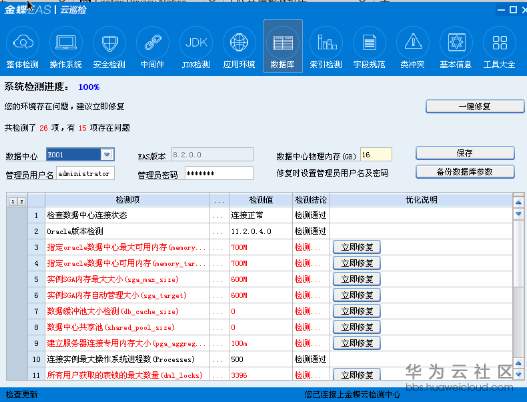
Task: Click 立即修复 for pga_aggregate row 9
Action: tap(357, 343)
